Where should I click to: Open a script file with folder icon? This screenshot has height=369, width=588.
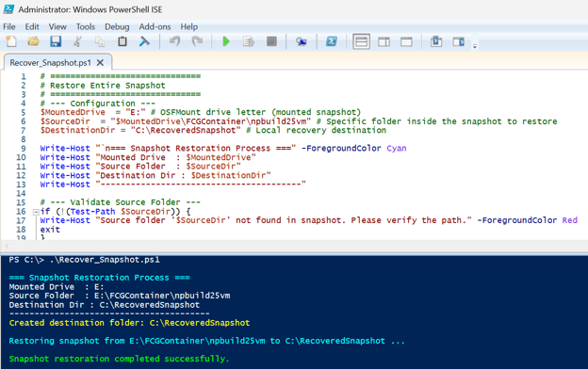(x=33, y=41)
